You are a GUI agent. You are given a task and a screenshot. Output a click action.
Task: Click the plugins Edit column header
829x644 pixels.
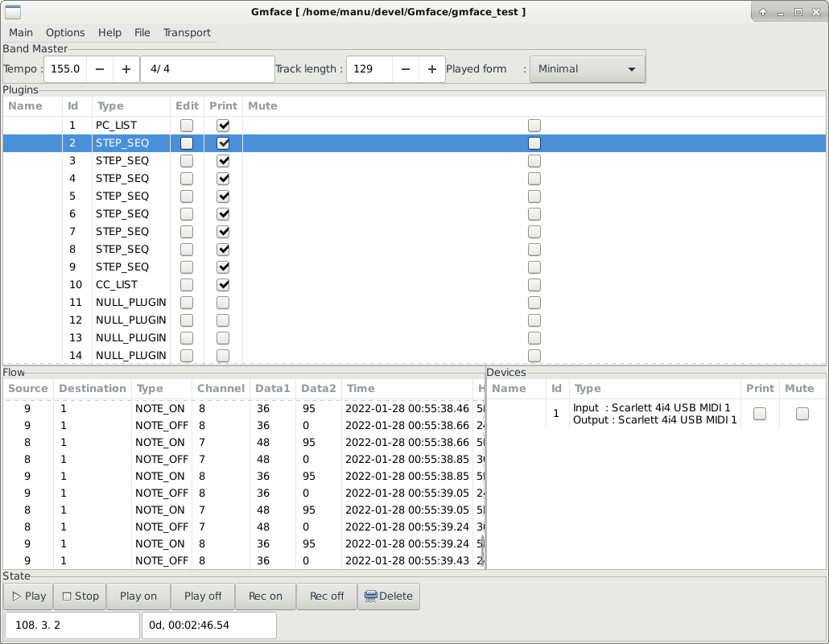188,105
